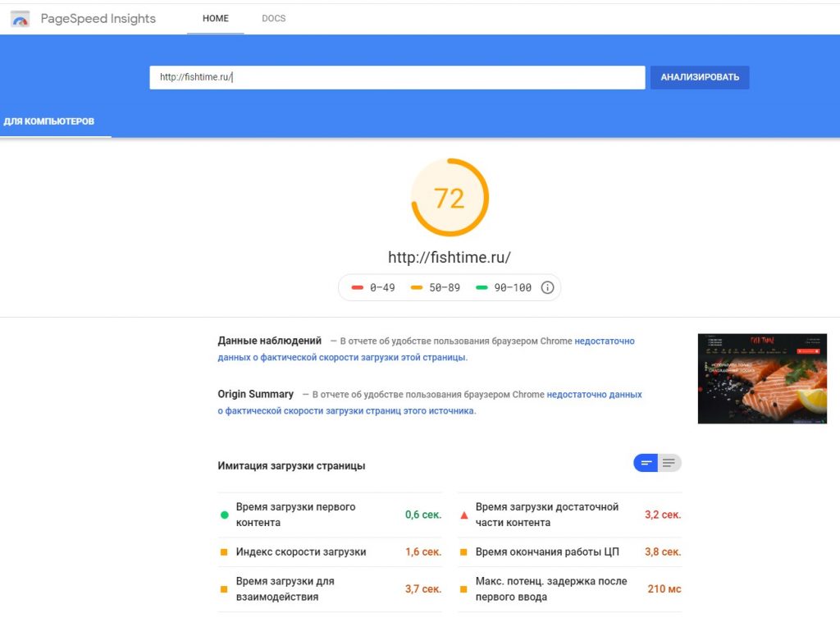The height and width of the screenshot is (618, 840).
Task: Switch to compact metrics view toggle
Action: click(646, 463)
